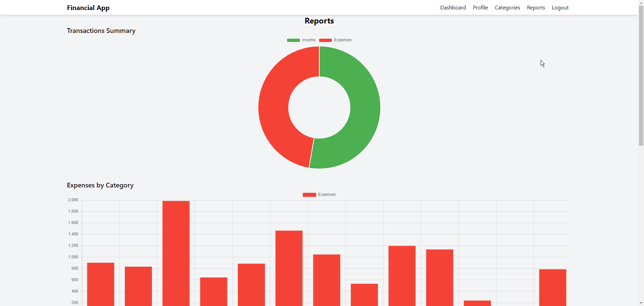
Task: Click the '1,400' y-axis label
Action: point(73,234)
